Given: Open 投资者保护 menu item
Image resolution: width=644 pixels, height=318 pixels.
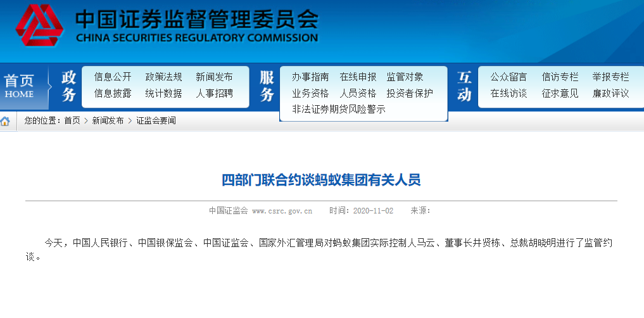Looking at the screenshot, I should pos(410,93).
